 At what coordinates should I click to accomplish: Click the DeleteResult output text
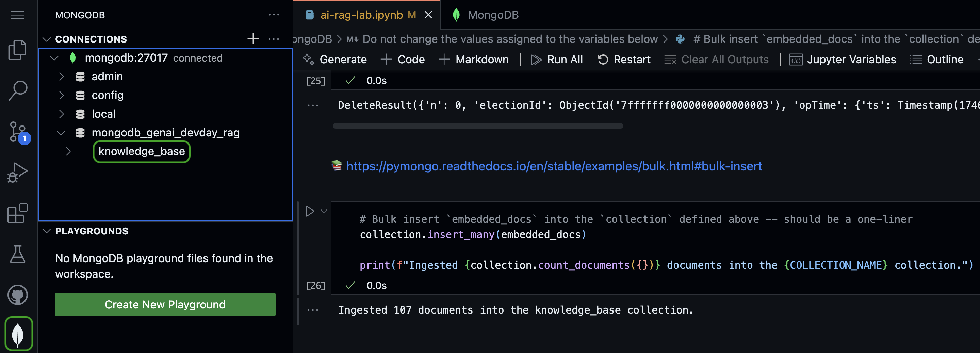pyautogui.click(x=659, y=105)
